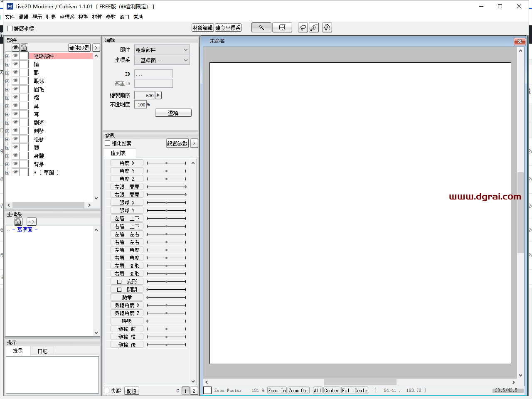The height and width of the screenshot is (399, 532).
Task: Expand the 鼻 tree node
Action: (x=7, y=106)
